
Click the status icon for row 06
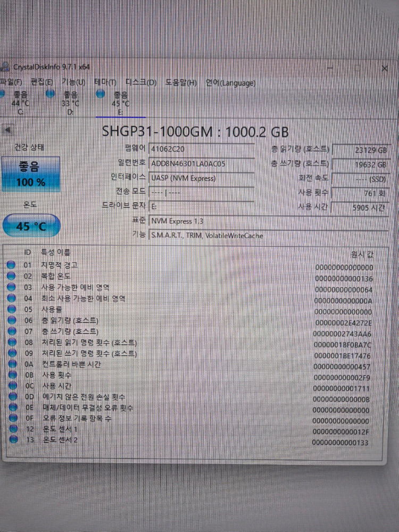click(x=12, y=320)
